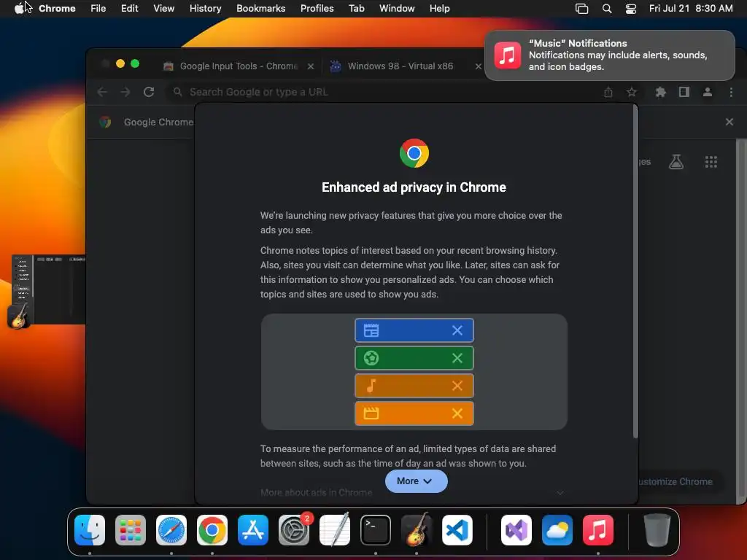Open the Tab menu
The image size is (747, 560).
pyautogui.click(x=356, y=9)
